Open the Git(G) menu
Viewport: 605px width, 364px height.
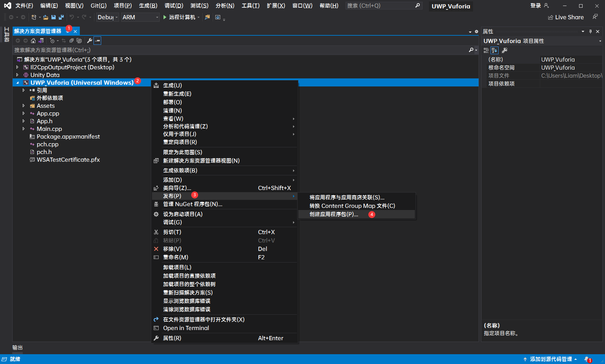pos(98,6)
